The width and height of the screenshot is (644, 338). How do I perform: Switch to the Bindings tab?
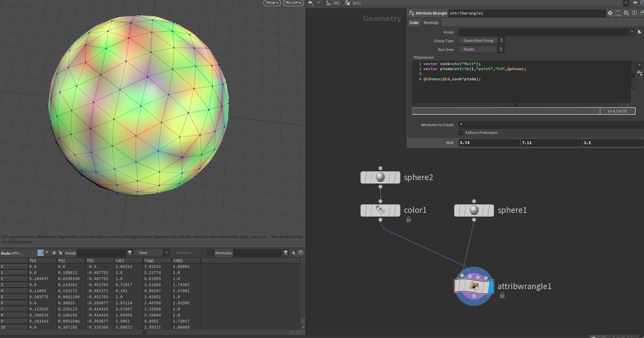coord(431,23)
